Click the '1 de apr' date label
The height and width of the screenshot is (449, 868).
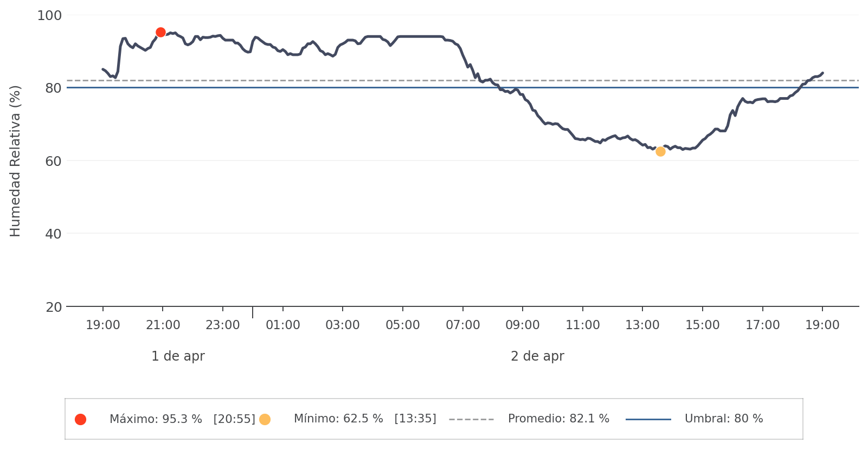[x=178, y=356]
